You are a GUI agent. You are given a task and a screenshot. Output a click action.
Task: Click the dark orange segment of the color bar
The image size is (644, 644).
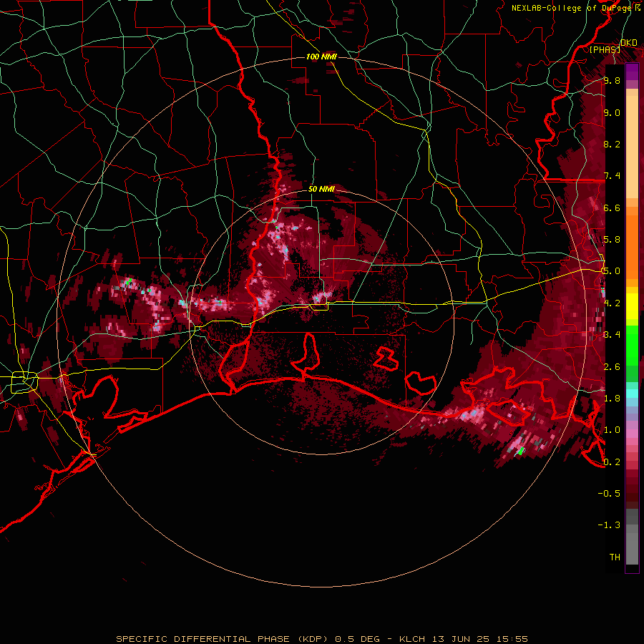[632, 246]
